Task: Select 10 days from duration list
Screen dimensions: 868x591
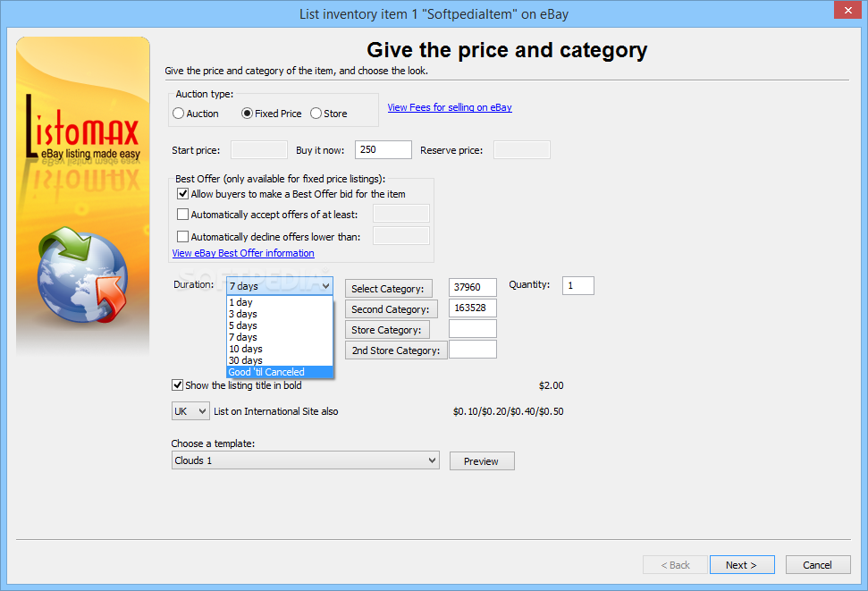Action: (280, 349)
